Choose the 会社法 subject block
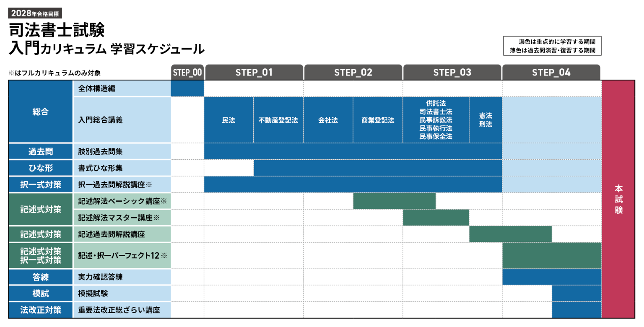This screenshot has width=644, height=327. [x=328, y=120]
